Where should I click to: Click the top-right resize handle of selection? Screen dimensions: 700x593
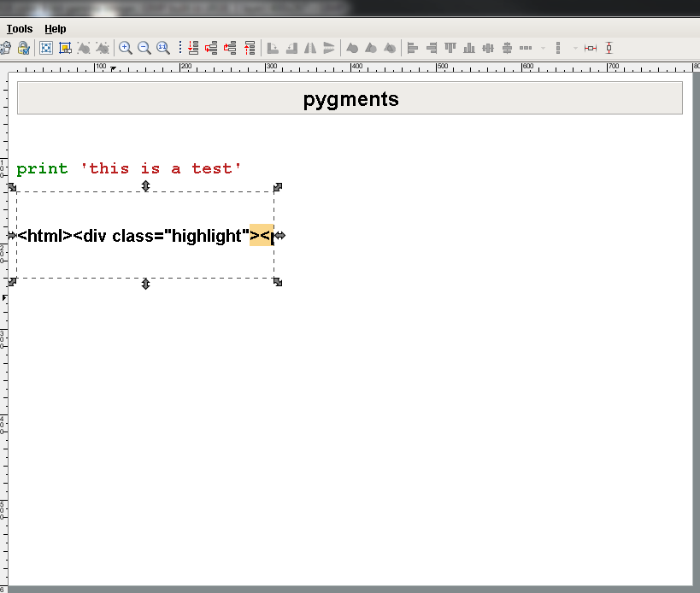click(x=278, y=187)
